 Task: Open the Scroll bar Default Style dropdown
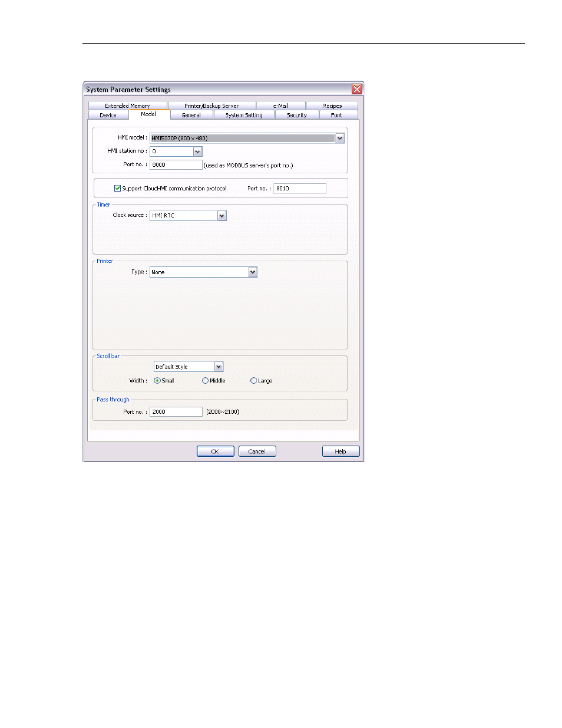[219, 367]
